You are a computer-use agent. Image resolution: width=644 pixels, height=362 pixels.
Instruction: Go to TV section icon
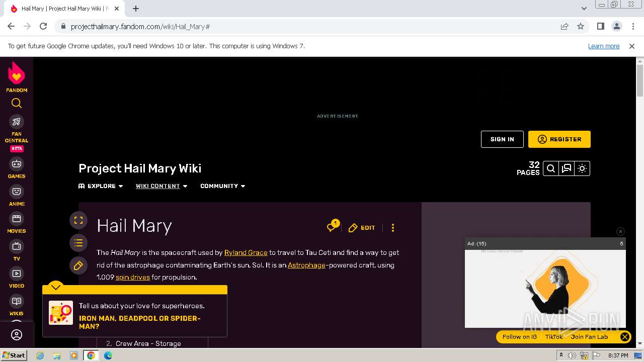click(17, 246)
